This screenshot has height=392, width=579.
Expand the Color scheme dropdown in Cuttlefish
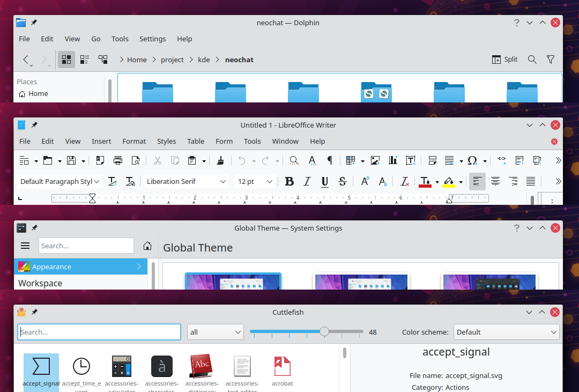coord(506,332)
